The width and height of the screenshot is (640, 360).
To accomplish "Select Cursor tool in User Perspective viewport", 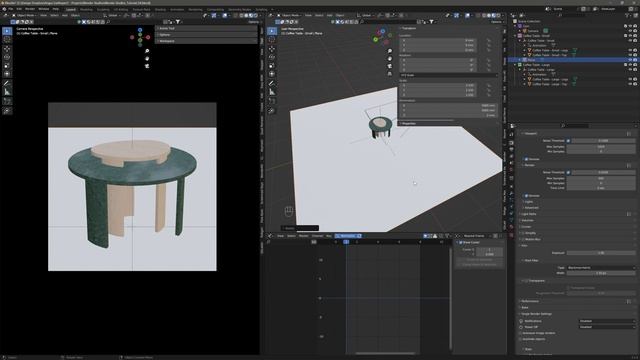I will coord(272,40).
